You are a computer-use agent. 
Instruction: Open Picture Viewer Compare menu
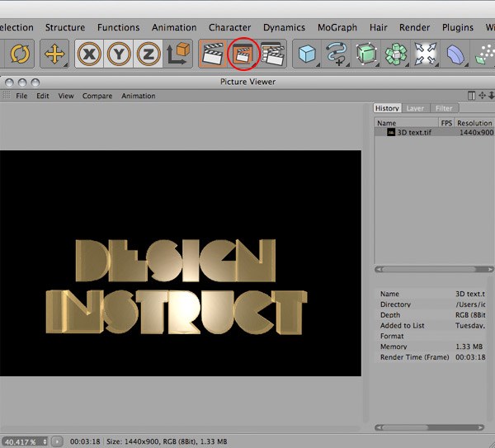tap(97, 96)
